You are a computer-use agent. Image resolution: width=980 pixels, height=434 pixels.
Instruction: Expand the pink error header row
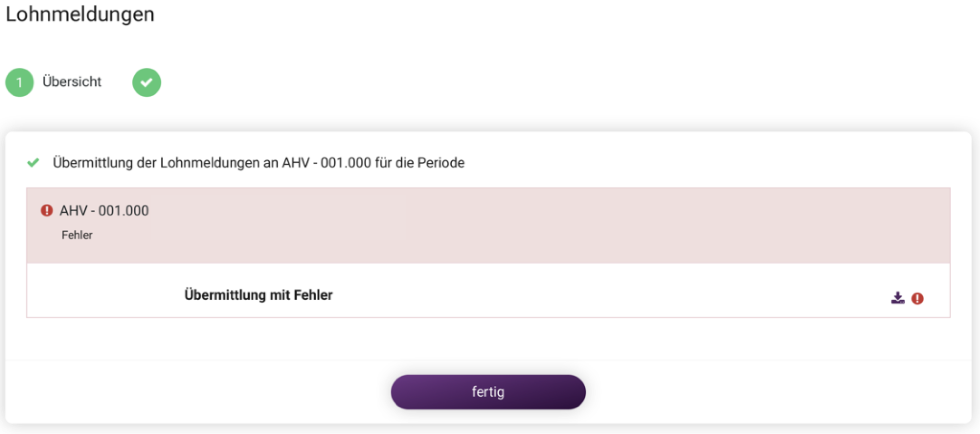point(488,225)
